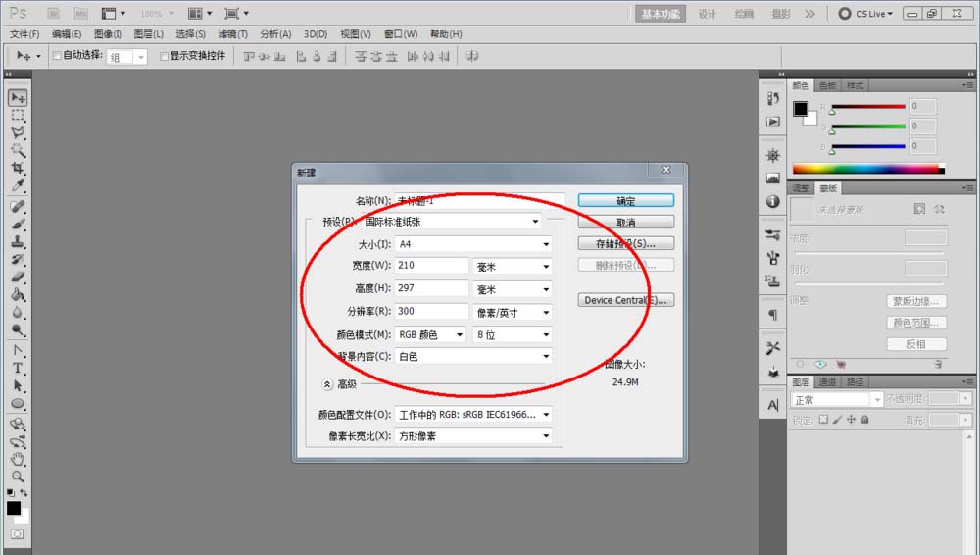This screenshot has height=555, width=980.
Task: Click the Device Central(E)... button
Action: pyautogui.click(x=625, y=300)
